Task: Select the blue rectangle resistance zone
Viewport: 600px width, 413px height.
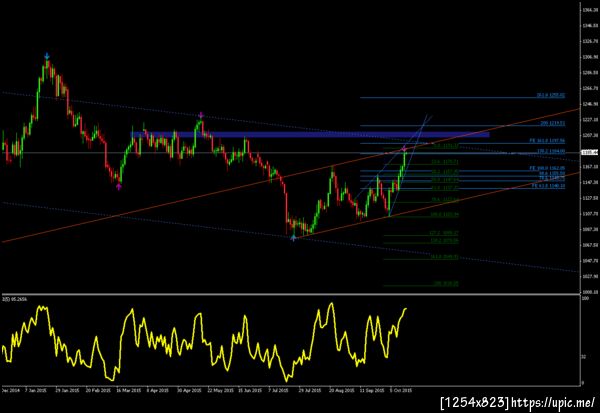Action: [310, 135]
